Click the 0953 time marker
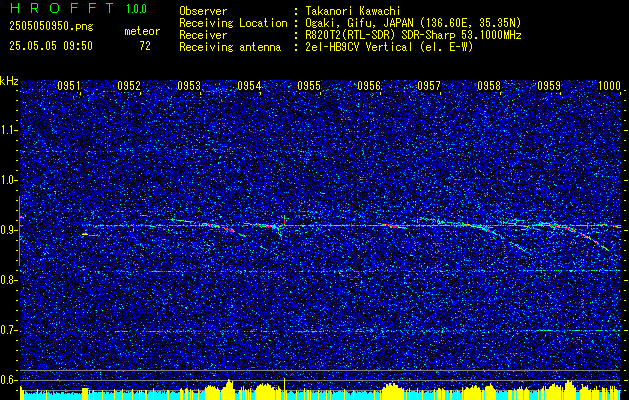The width and height of the screenshot is (629, 400). pyautogui.click(x=189, y=86)
